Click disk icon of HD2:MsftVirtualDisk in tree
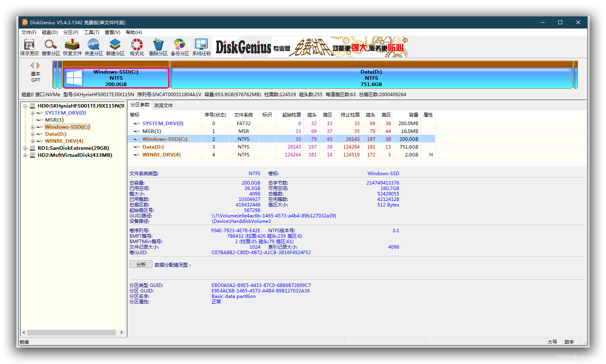The image size is (606, 364). [x=32, y=155]
